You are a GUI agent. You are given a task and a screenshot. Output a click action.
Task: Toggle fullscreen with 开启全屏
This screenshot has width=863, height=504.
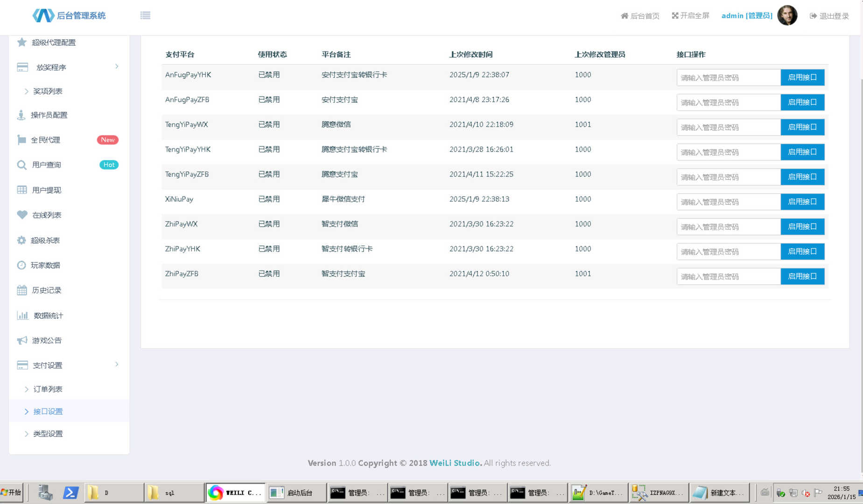click(x=690, y=16)
